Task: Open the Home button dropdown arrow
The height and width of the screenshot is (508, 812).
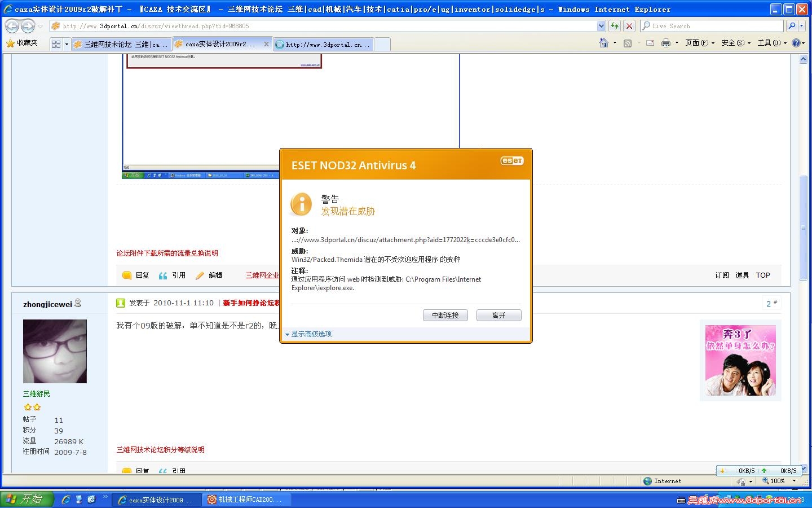Action: (x=615, y=43)
